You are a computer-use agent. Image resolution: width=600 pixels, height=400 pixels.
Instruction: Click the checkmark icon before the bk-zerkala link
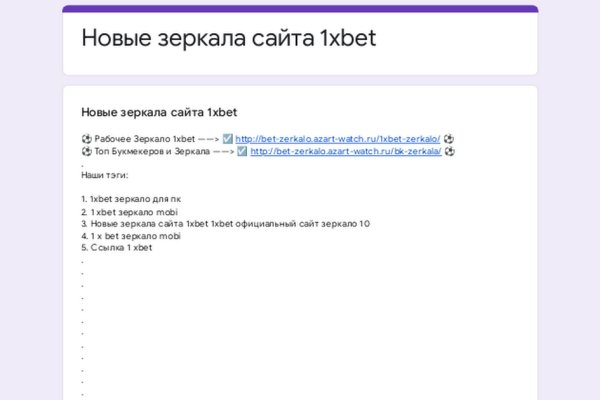coord(242,152)
